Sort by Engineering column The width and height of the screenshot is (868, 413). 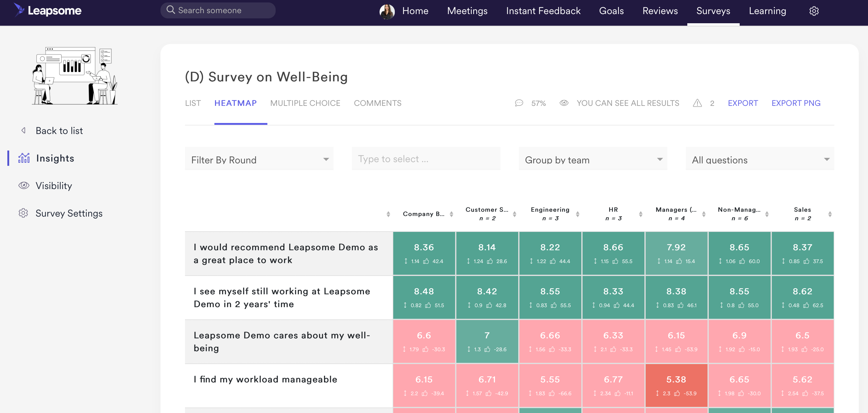(x=578, y=214)
